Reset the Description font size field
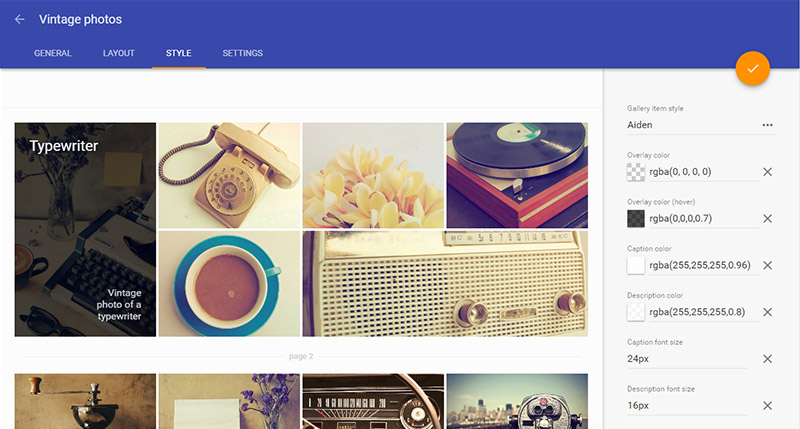This screenshot has height=429, width=800. pyautogui.click(x=767, y=406)
